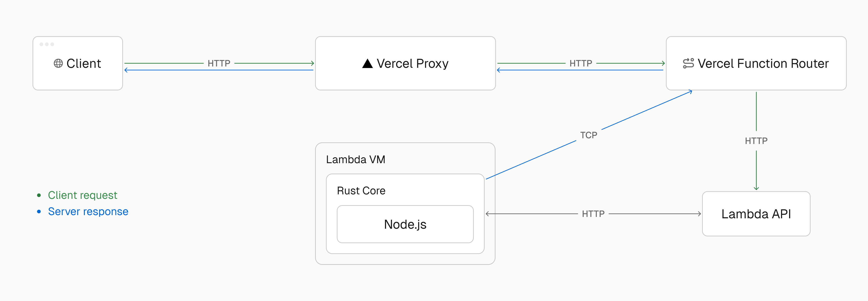Click the globe icon beside Client
This screenshot has width=868, height=301.
[x=58, y=63]
